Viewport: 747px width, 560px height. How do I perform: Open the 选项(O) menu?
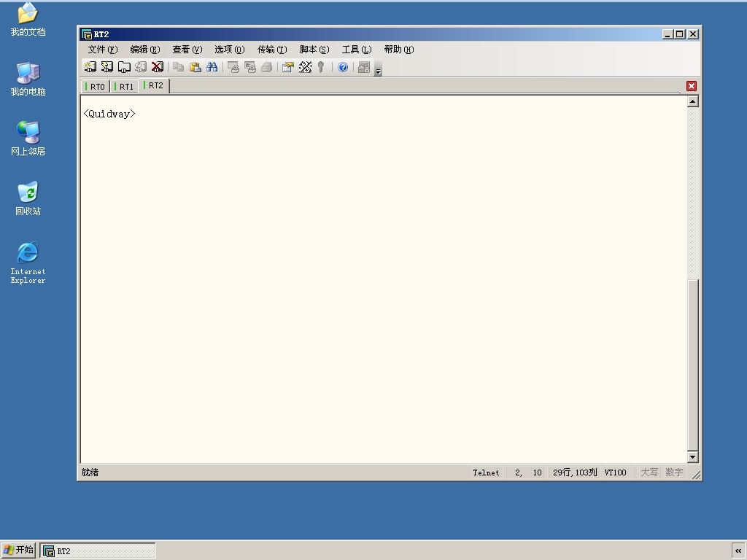point(230,50)
